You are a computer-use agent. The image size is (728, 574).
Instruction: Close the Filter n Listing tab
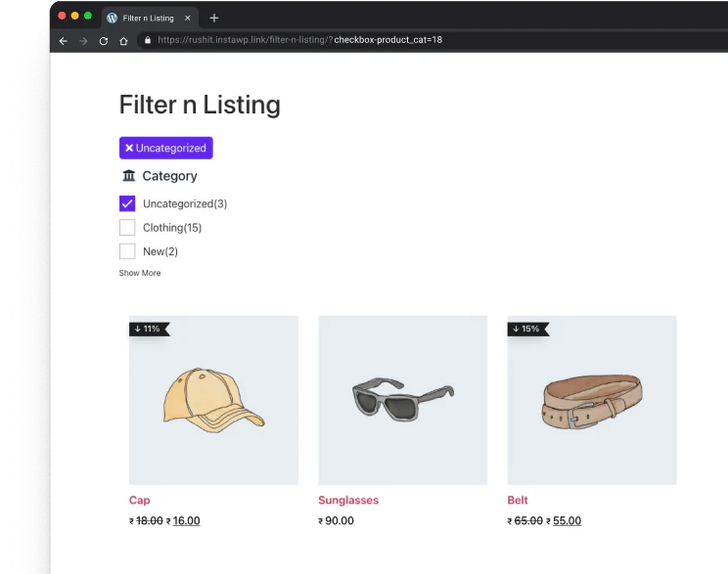[188, 19]
